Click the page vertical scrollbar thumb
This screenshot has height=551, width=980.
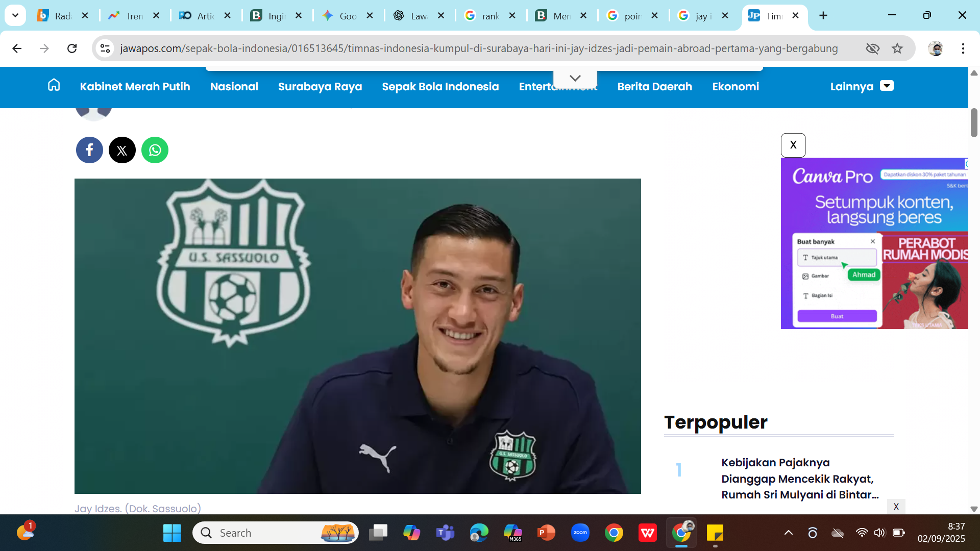click(x=974, y=122)
